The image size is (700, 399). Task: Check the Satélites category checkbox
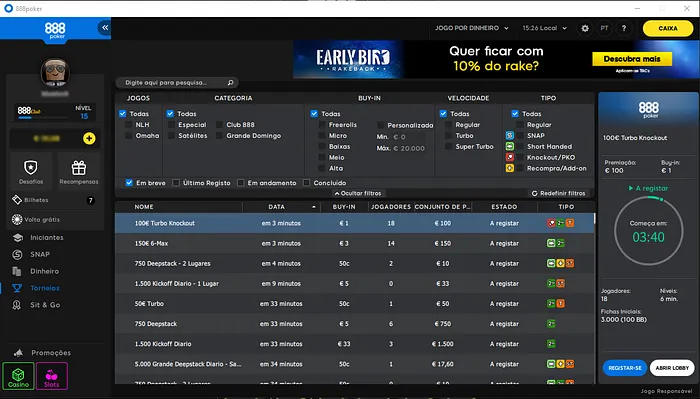[171, 136]
